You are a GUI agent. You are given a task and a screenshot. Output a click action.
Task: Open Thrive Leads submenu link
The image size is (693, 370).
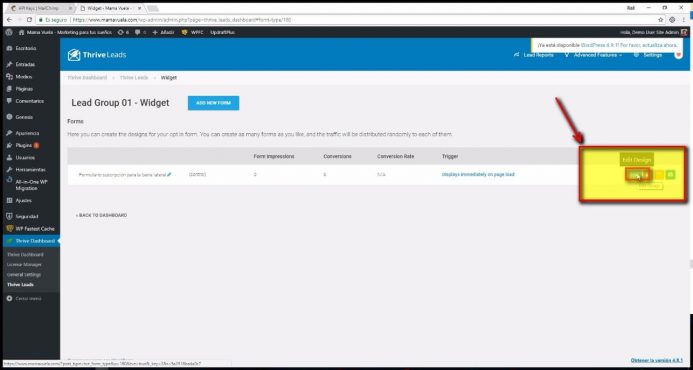20,285
